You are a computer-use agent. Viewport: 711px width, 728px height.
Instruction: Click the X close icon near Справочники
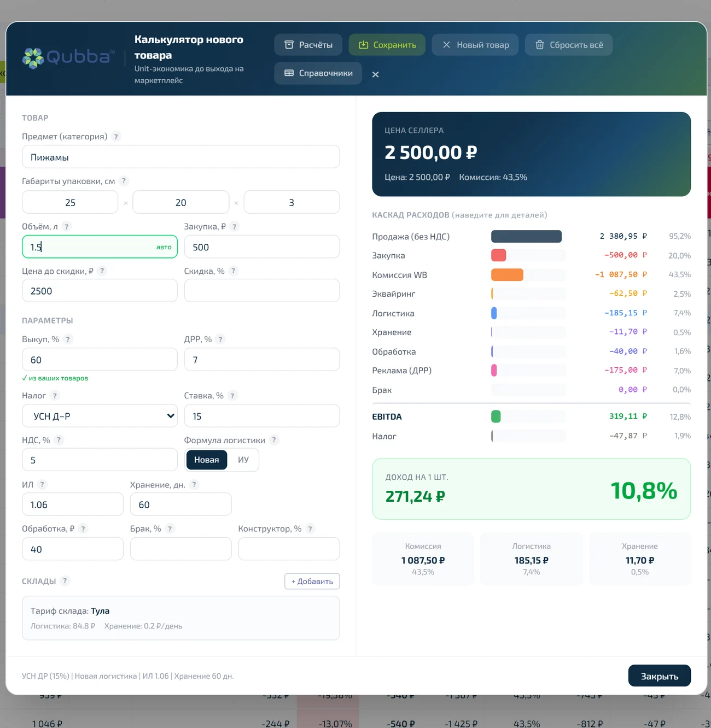pyautogui.click(x=375, y=74)
